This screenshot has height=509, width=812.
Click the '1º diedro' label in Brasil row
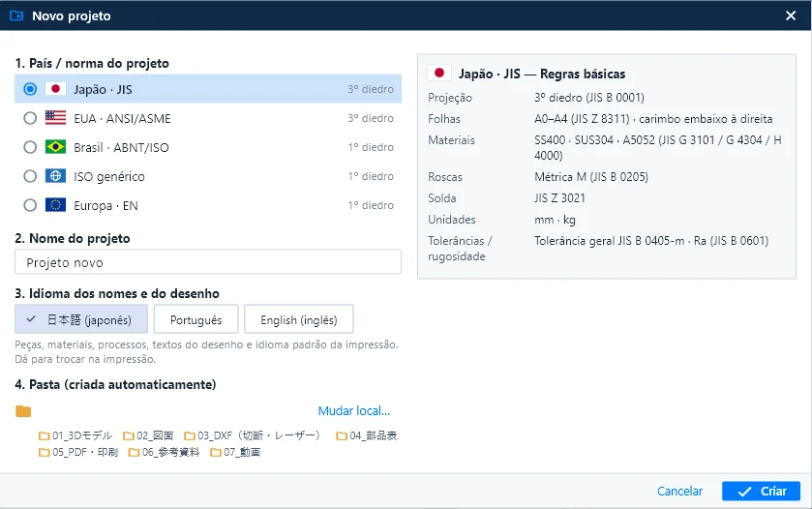click(371, 147)
